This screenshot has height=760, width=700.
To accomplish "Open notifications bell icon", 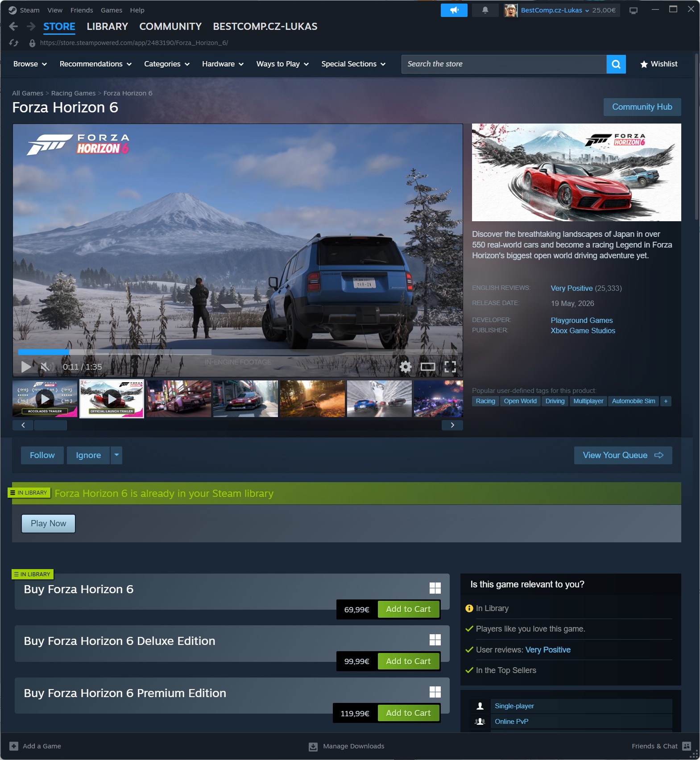I will pos(485,10).
